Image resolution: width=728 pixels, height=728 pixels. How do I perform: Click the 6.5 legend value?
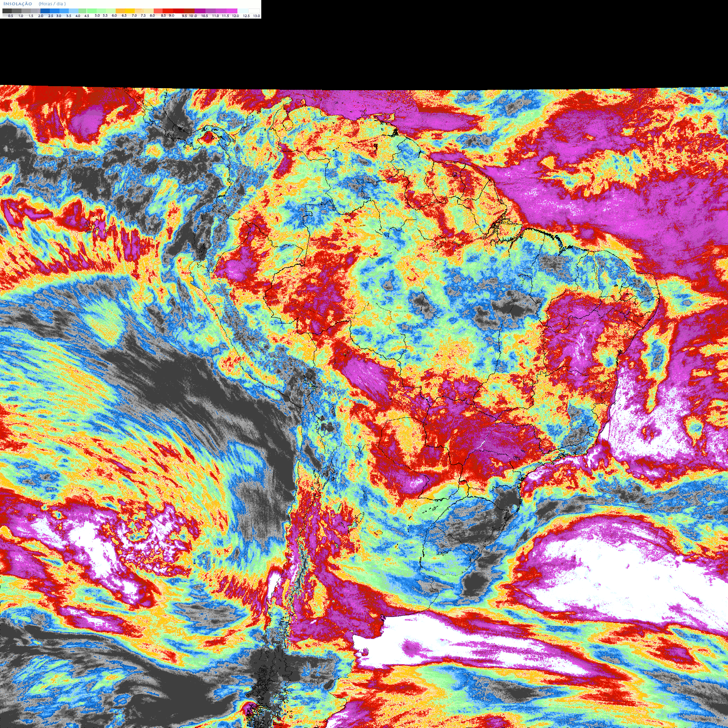tap(124, 15)
